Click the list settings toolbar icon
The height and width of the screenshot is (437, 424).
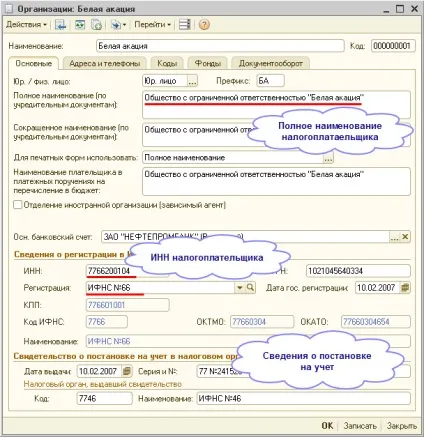pos(184,25)
